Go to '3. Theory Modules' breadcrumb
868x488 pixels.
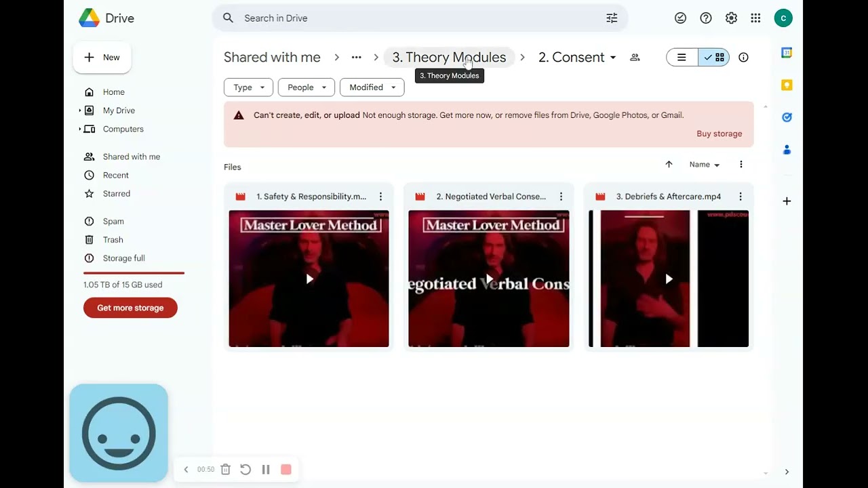pos(449,58)
